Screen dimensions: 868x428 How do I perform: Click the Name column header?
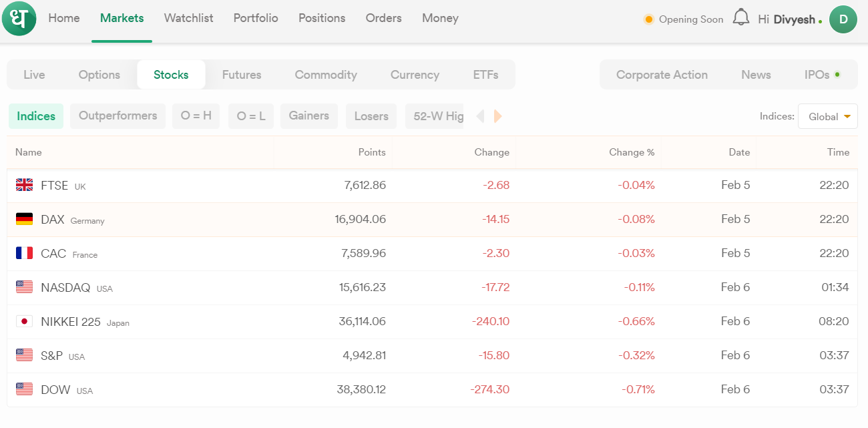coord(29,152)
